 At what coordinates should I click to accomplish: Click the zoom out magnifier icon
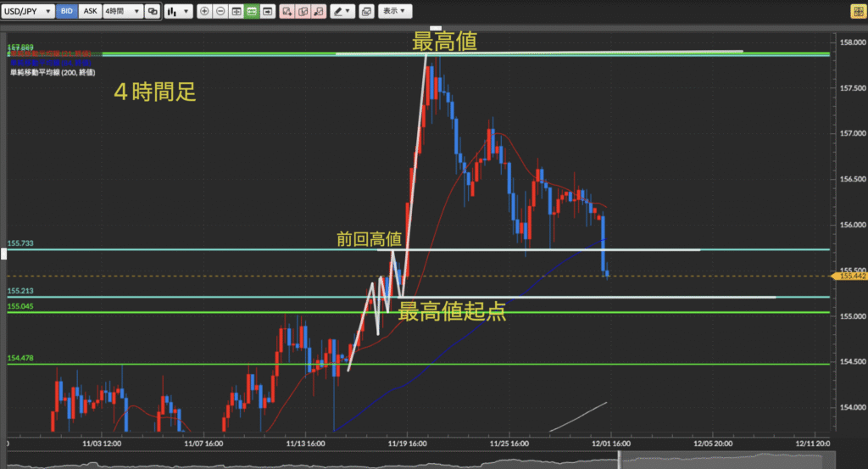(x=220, y=12)
